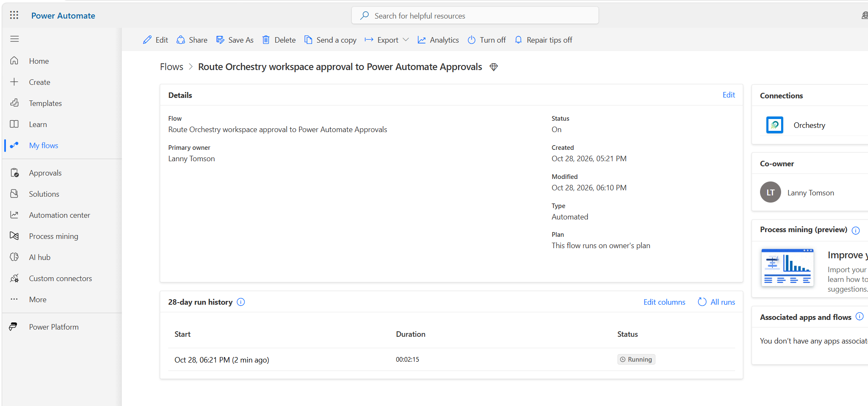
Task: Open Solutions icon in sidebar
Action: (x=14, y=194)
